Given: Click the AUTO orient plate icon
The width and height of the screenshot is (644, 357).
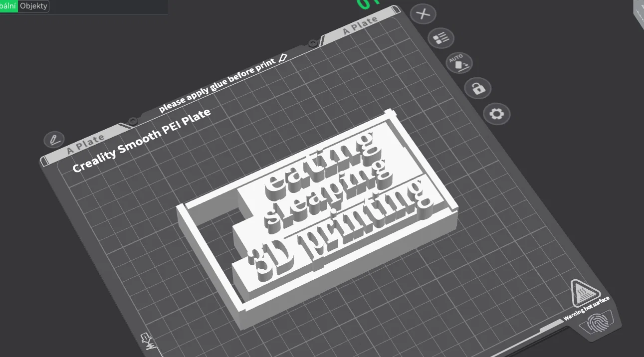Looking at the screenshot, I should pyautogui.click(x=459, y=63).
